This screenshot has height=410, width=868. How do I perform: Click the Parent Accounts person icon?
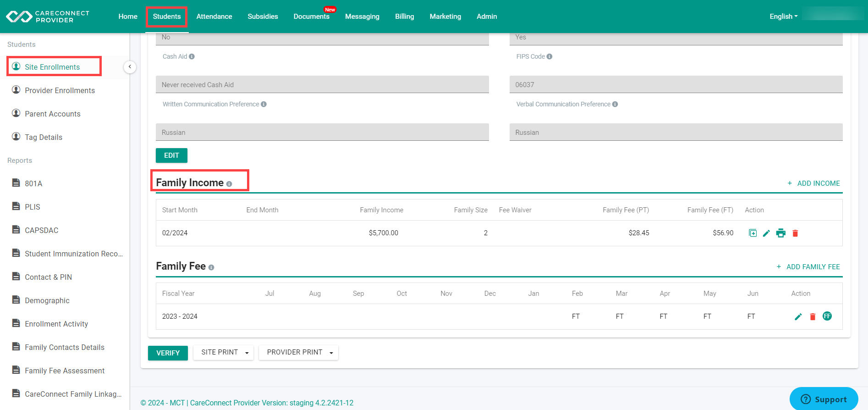(16, 113)
